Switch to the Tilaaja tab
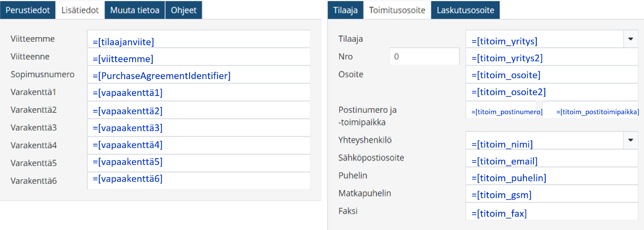 pyautogui.click(x=345, y=10)
